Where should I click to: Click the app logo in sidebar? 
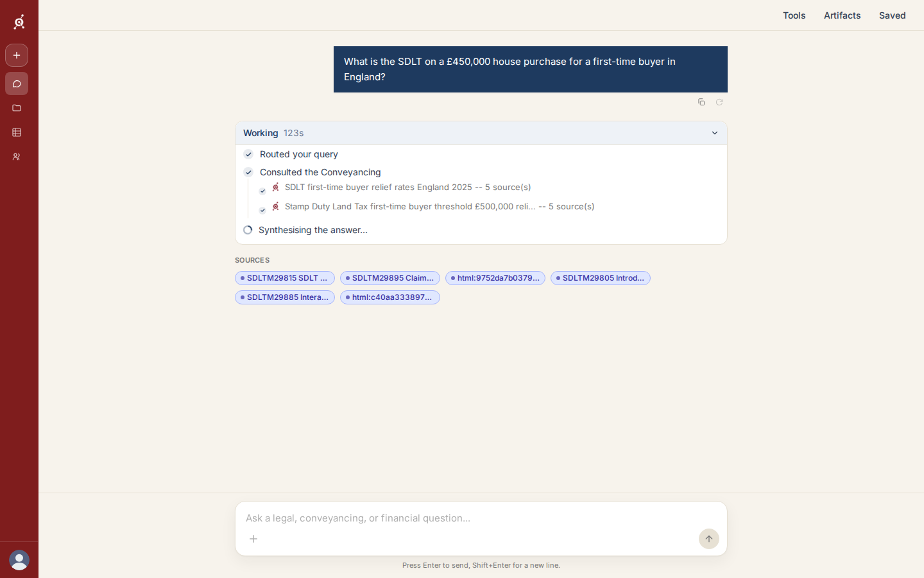(19, 22)
